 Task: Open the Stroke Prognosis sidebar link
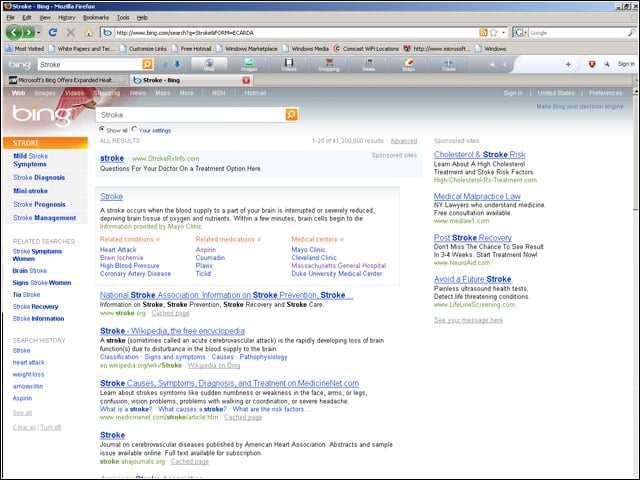[39, 204]
